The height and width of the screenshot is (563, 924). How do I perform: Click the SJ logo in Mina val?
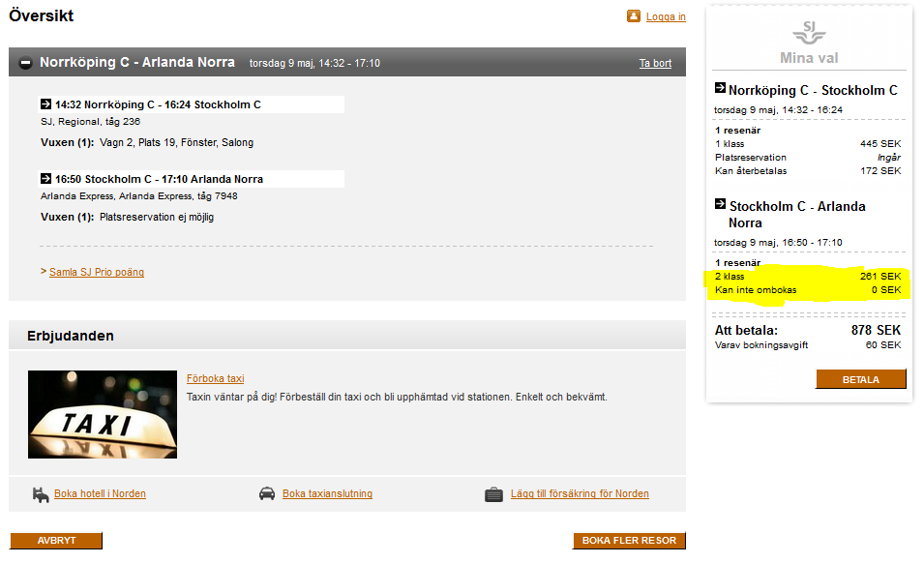pos(809,32)
